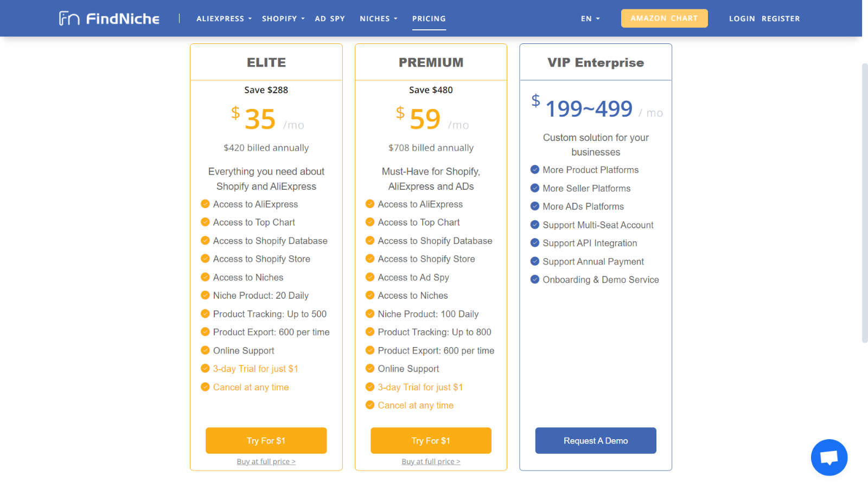868x488 pixels.
Task: Click the checkmark icon beside Access to Ad Spy
Action: (x=370, y=277)
